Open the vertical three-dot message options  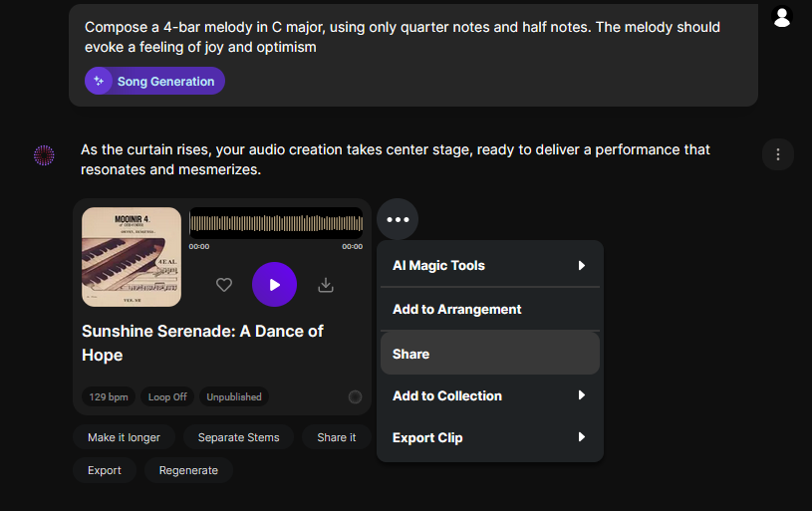tap(778, 154)
